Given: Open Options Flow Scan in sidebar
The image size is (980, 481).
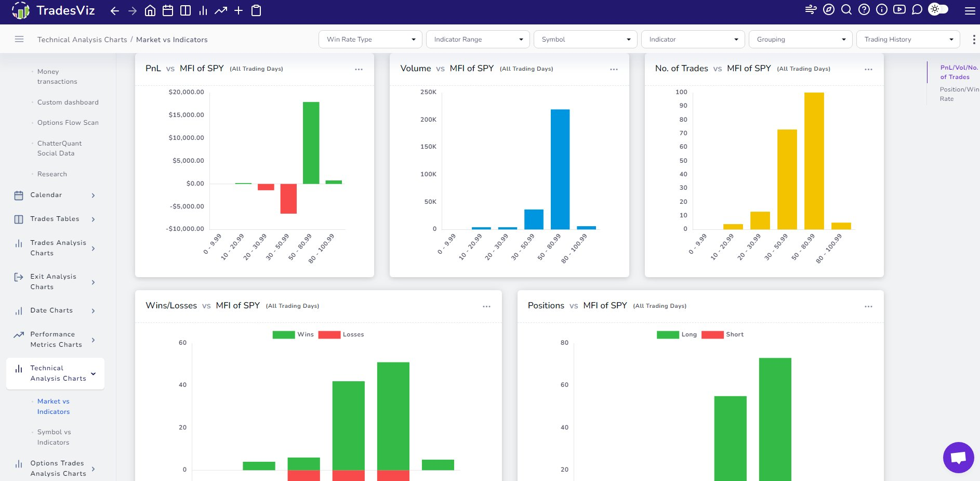Looking at the screenshot, I should (x=68, y=123).
